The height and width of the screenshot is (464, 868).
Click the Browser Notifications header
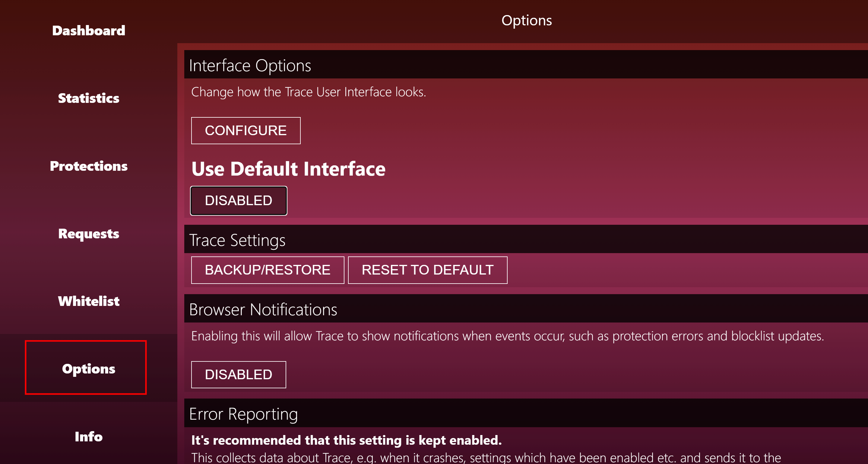tap(263, 309)
